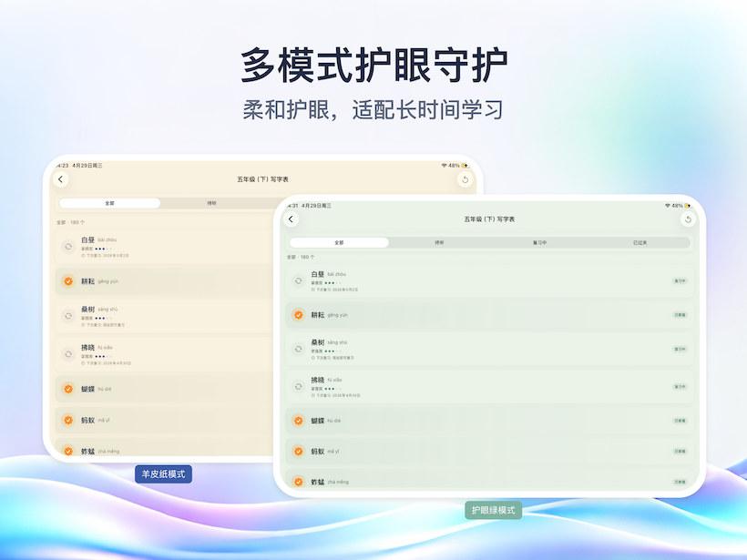Click the 全部 · 180 个 count in green mode
747x560 pixels.
[301, 257]
